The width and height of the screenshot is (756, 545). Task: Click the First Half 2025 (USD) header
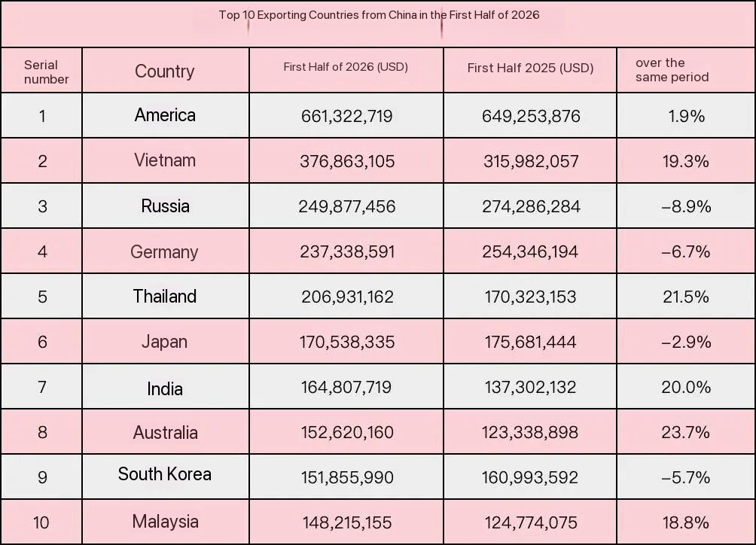coord(530,68)
